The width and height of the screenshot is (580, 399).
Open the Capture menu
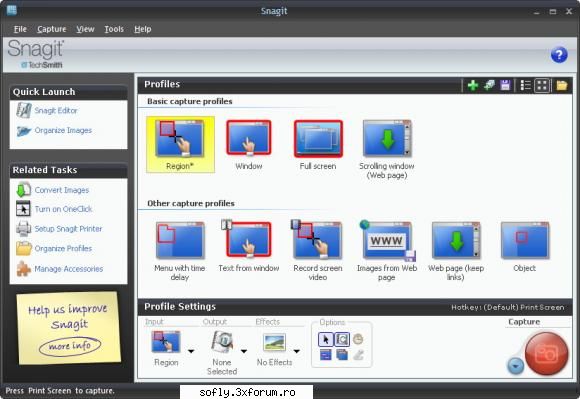51,29
